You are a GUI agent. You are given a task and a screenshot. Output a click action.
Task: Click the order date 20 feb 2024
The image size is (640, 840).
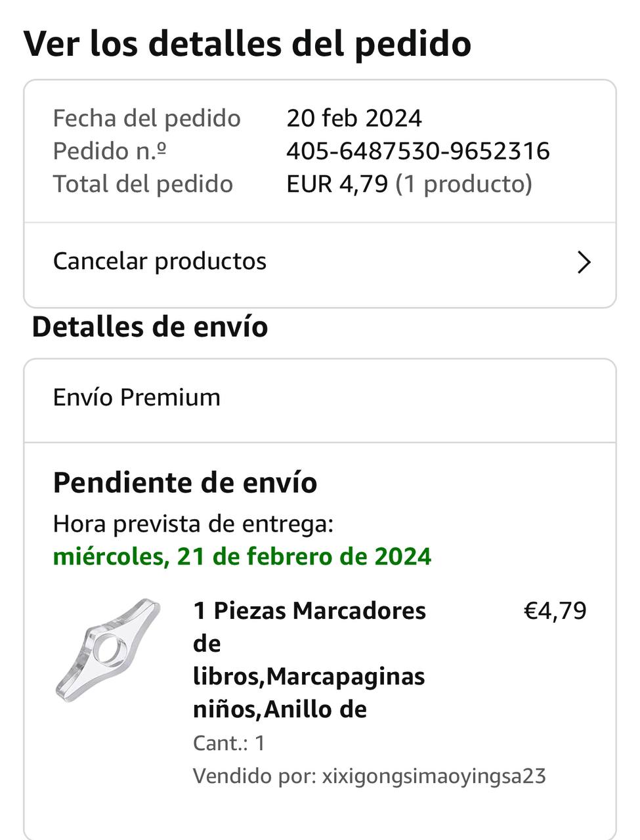click(x=354, y=118)
